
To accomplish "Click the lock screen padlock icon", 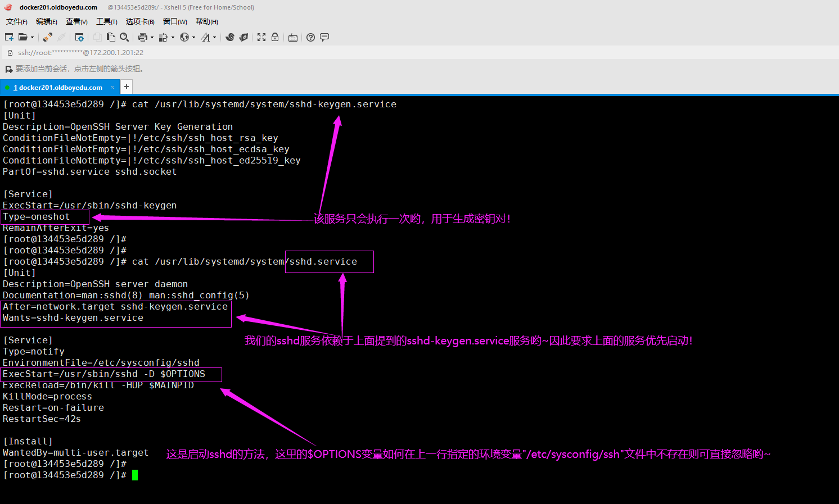I will point(275,37).
